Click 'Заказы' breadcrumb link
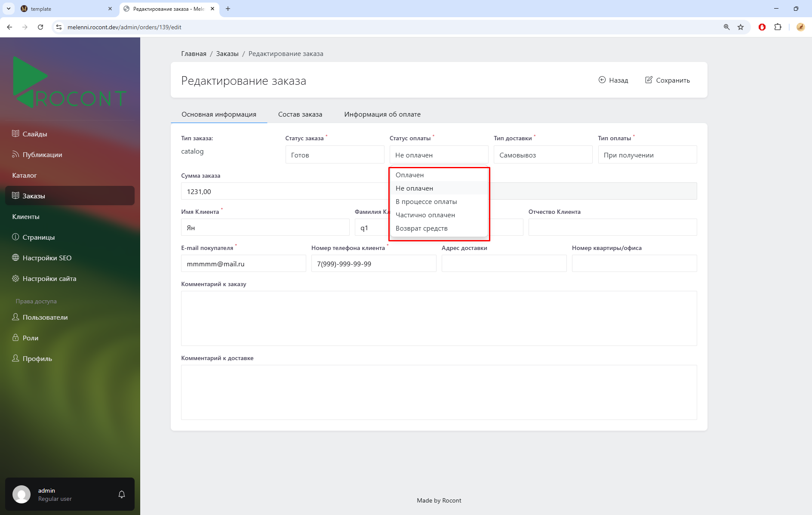This screenshot has height=515, width=812. [227, 54]
